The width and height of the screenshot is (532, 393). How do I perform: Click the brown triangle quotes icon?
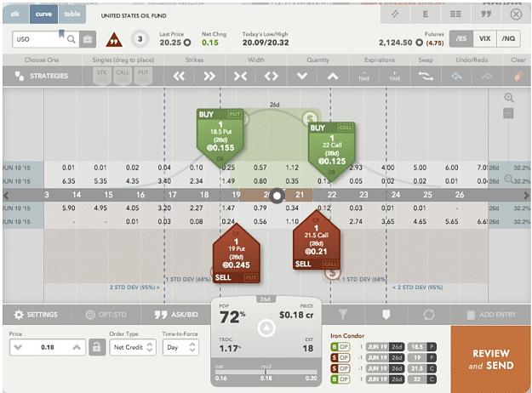114,40
